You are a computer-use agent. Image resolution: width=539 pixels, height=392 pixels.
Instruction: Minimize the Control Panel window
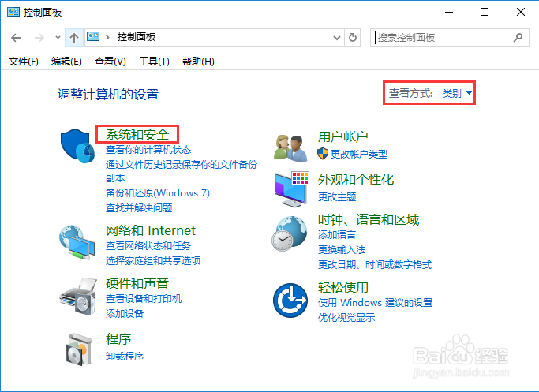[x=449, y=12]
